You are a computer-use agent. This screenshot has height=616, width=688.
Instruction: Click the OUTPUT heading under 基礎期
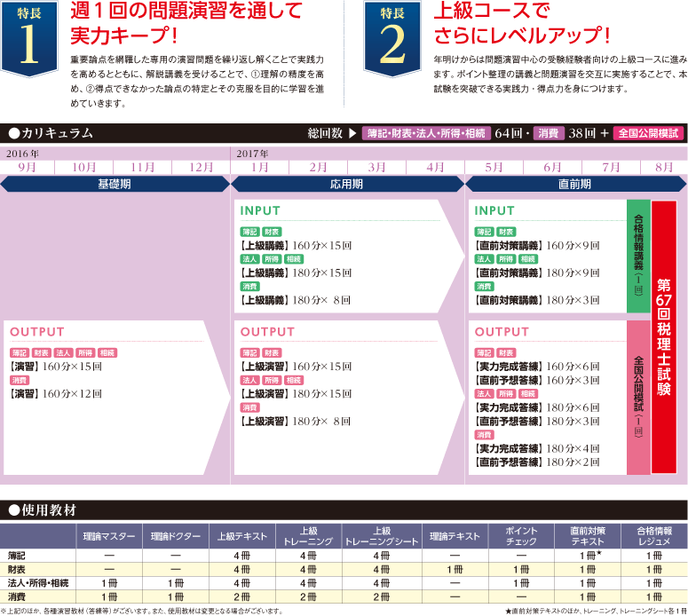pyautogui.click(x=37, y=332)
